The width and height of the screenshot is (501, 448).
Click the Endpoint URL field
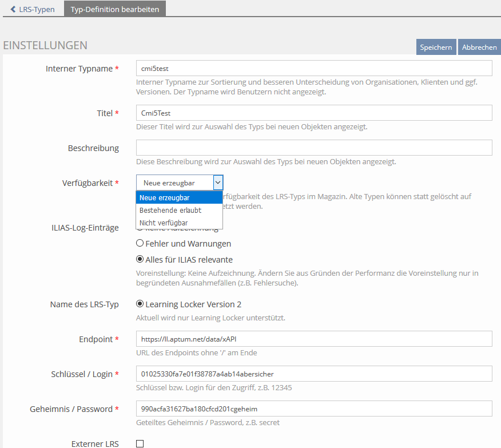pyautogui.click(x=314, y=339)
